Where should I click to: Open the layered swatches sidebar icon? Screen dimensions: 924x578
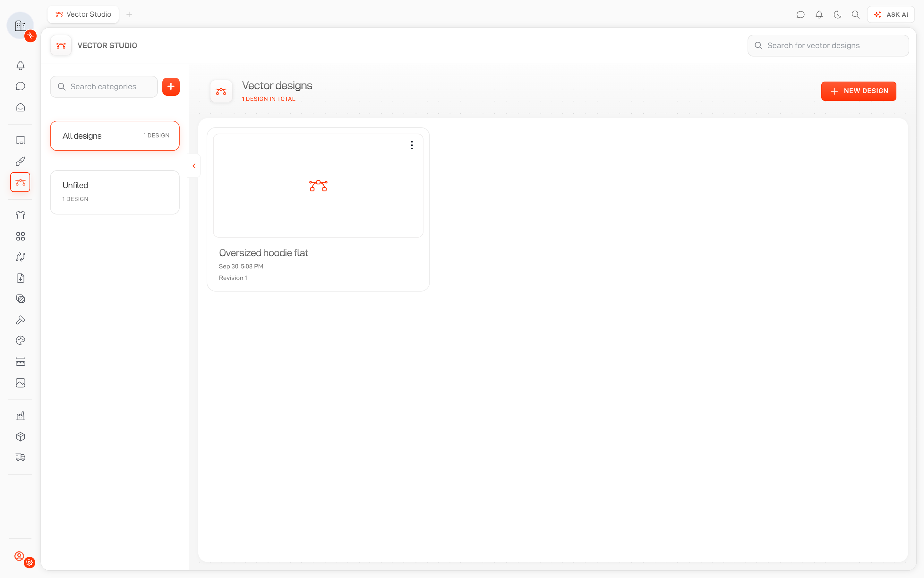coord(21,299)
